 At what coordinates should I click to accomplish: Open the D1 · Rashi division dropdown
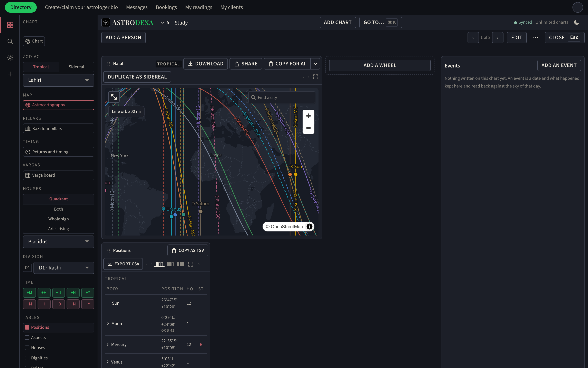coord(64,268)
